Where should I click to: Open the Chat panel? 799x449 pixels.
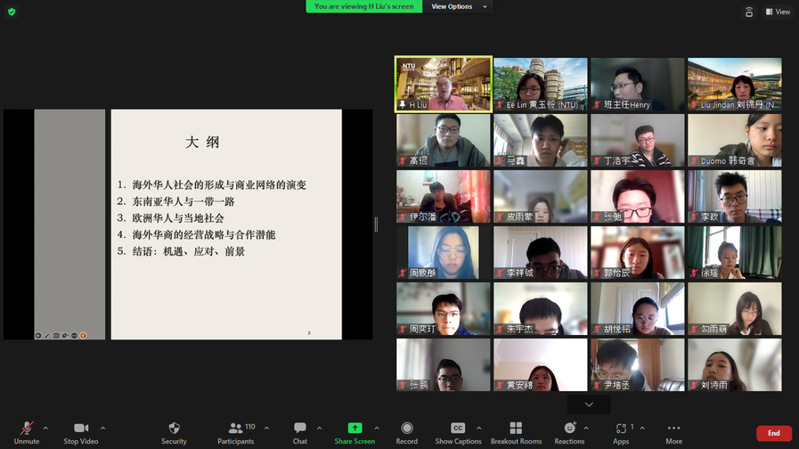click(300, 432)
